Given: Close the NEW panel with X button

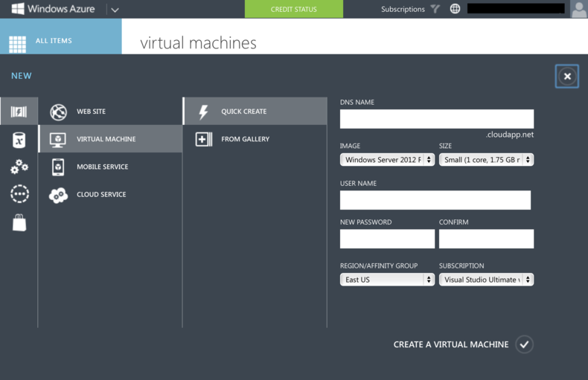Looking at the screenshot, I should (x=567, y=77).
